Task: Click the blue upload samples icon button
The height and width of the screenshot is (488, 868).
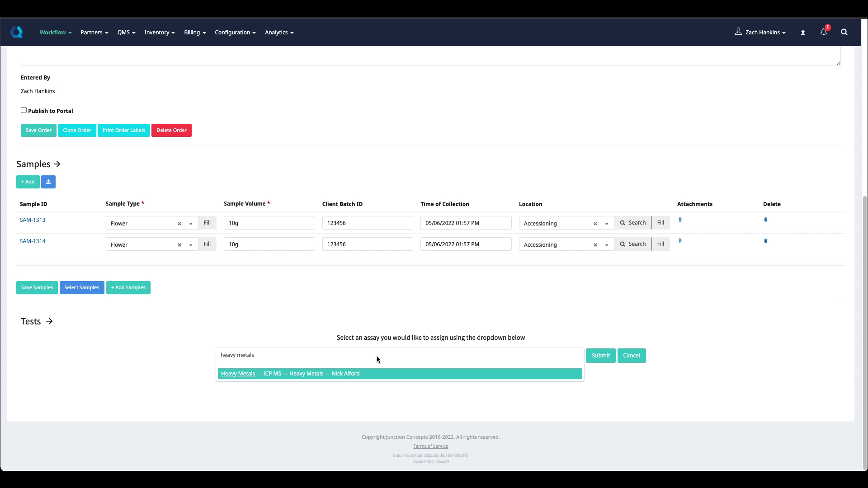Action: click(x=48, y=182)
